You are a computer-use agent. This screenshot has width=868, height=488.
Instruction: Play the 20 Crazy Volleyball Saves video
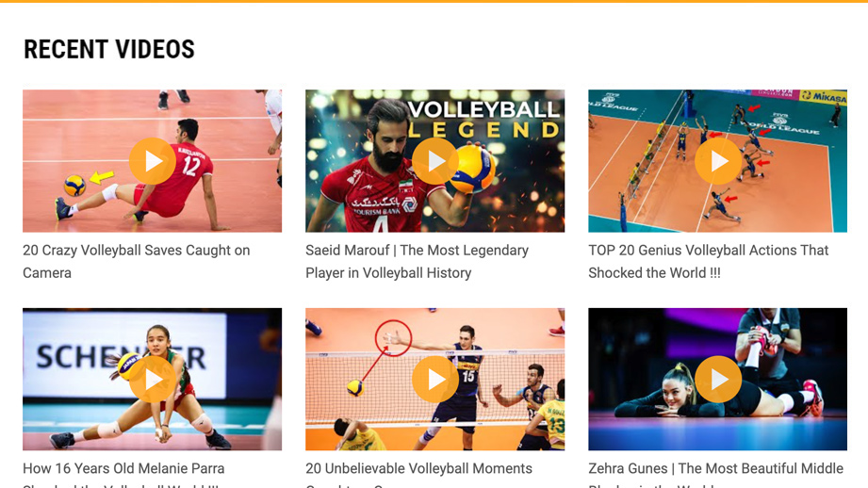point(153,161)
